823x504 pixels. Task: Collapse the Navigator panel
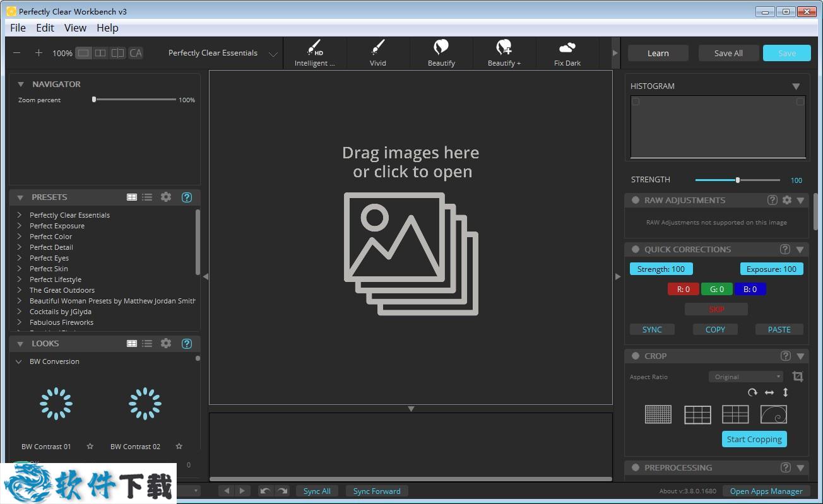(x=21, y=84)
